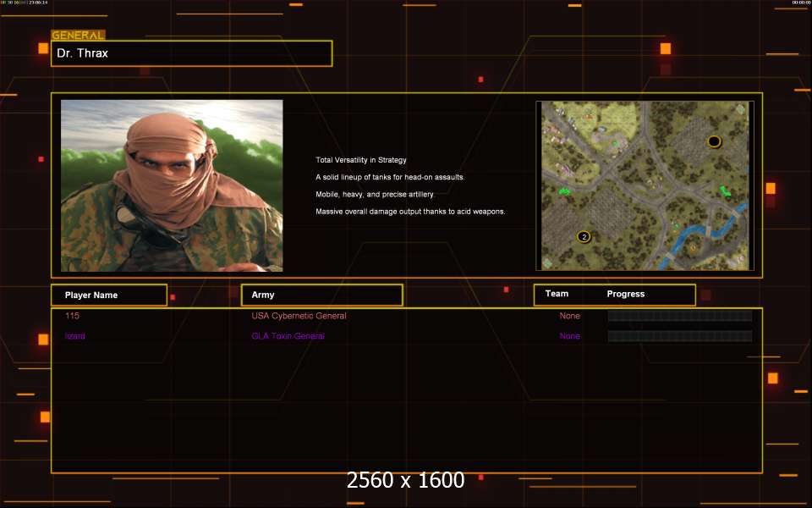This screenshot has width=812, height=508.
Task: Click 'A solid lineup of tanks' line
Action: point(390,177)
